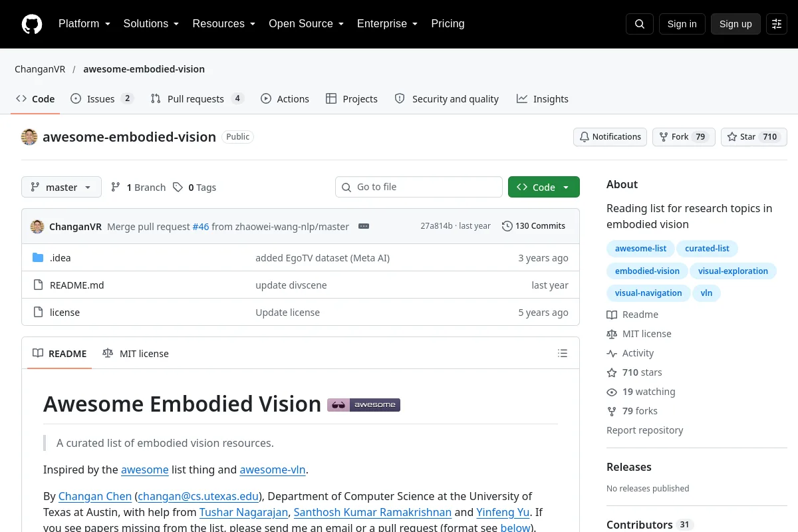Switch to the Actions tab
Screen dimensions: 798x532
(285, 99)
